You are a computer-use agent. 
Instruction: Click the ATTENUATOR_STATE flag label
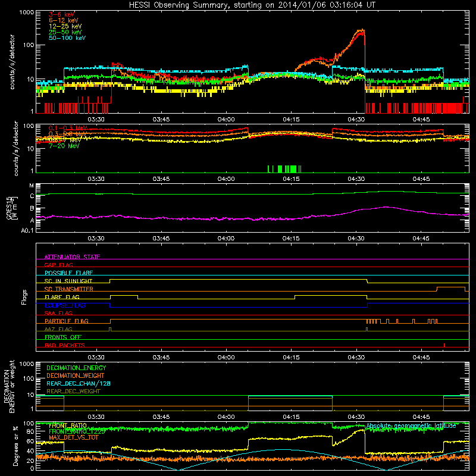[x=72, y=257]
